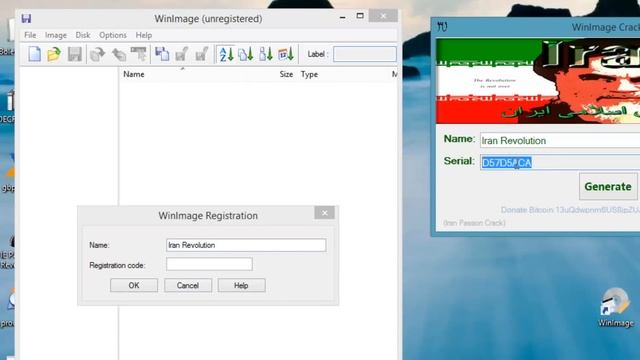Close the WinImage Registration dialog
This screenshot has height=360, width=640.
pos(324,213)
